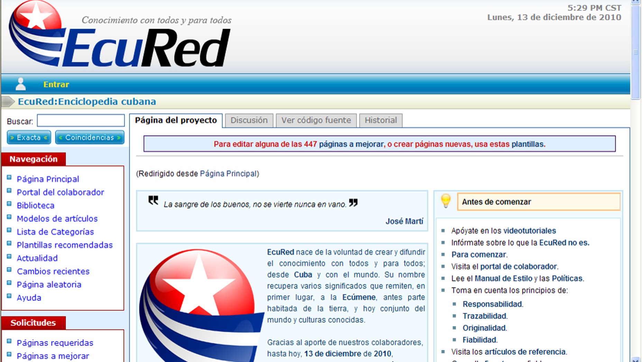Screen dimensions: 644x362
Task: Click the Exacta search button
Action: pyautogui.click(x=29, y=137)
